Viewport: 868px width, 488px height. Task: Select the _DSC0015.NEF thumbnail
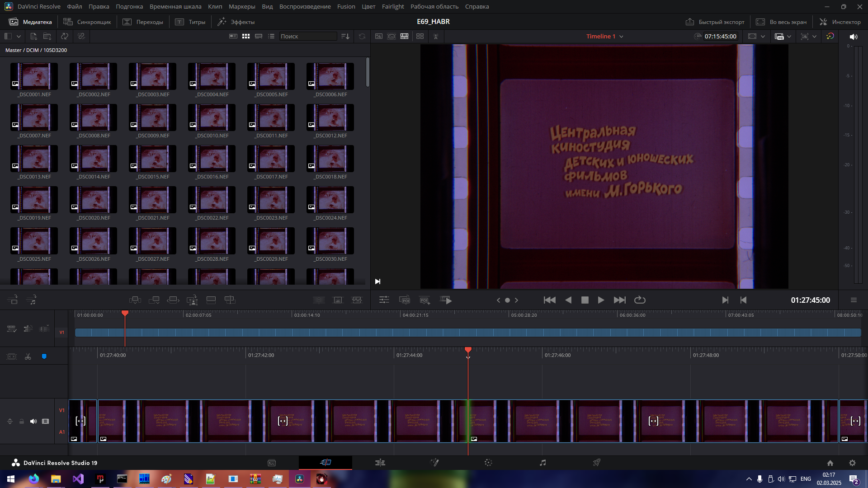pos(152,159)
